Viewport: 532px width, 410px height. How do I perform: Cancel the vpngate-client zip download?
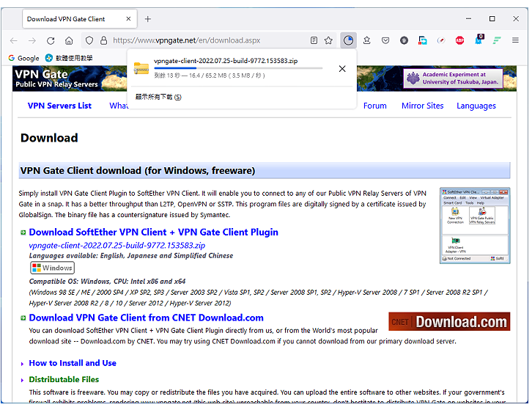[342, 69]
